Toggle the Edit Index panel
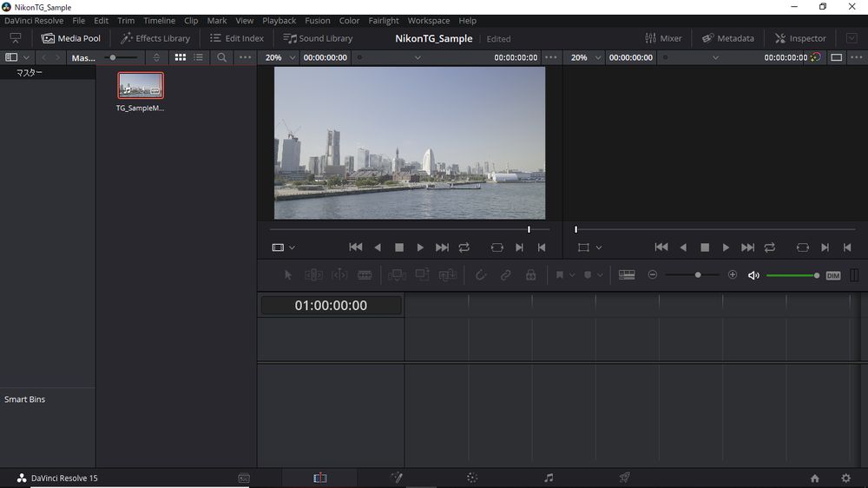 237,38
